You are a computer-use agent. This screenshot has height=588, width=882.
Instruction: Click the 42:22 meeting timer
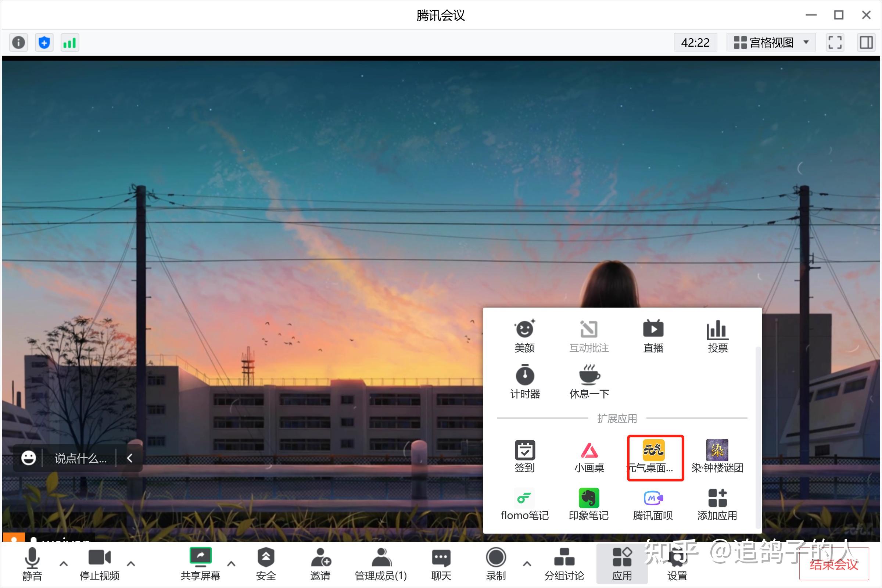point(695,42)
